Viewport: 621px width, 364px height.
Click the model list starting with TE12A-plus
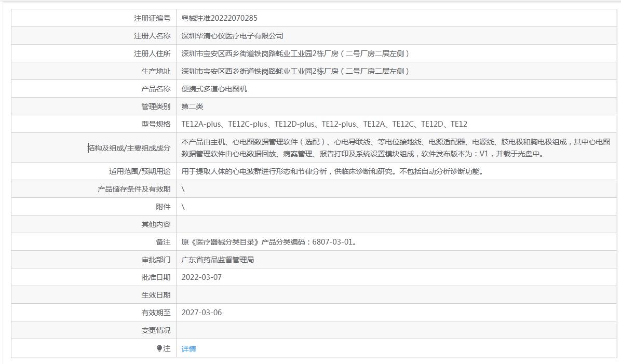324,124
